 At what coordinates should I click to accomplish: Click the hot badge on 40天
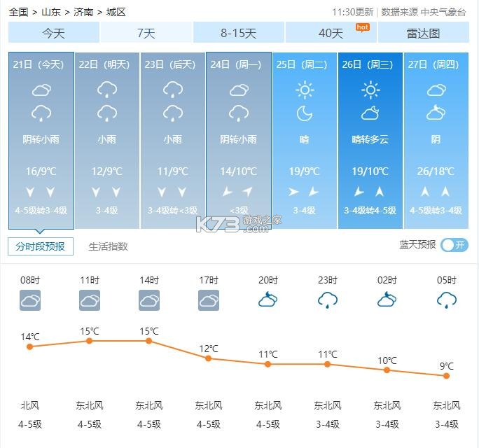point(363,28)
